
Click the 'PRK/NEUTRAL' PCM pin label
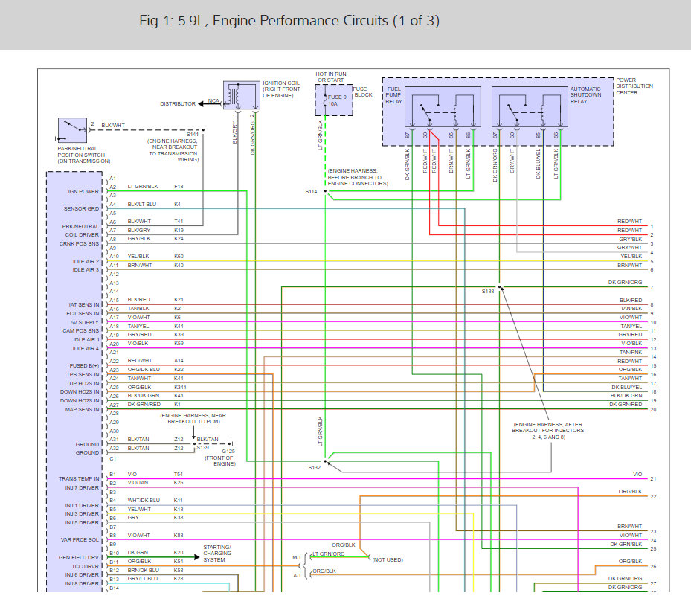(80, 226)
